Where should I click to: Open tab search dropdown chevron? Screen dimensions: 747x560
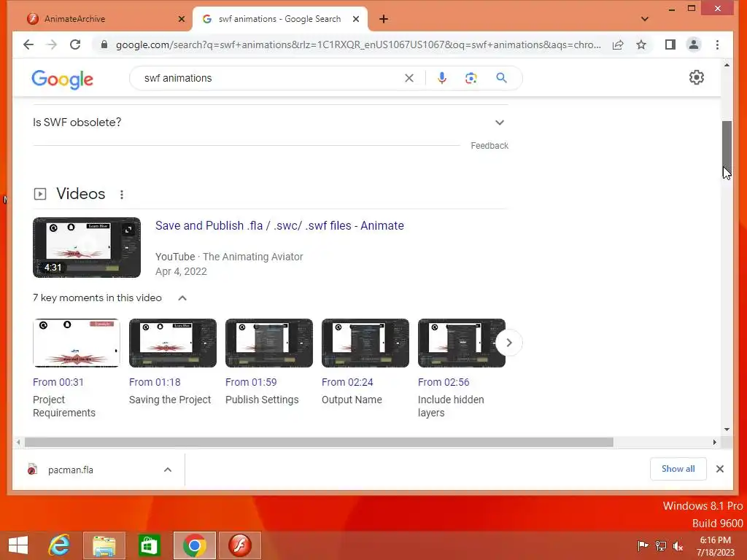click(645, 19)
